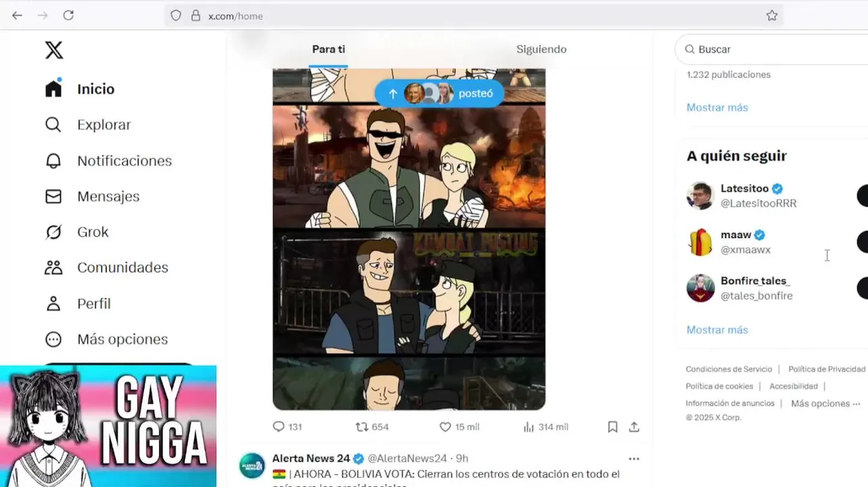The image size is (868, 487).
Task: Click the home icon next to Inicio
Action: [53, 89]
